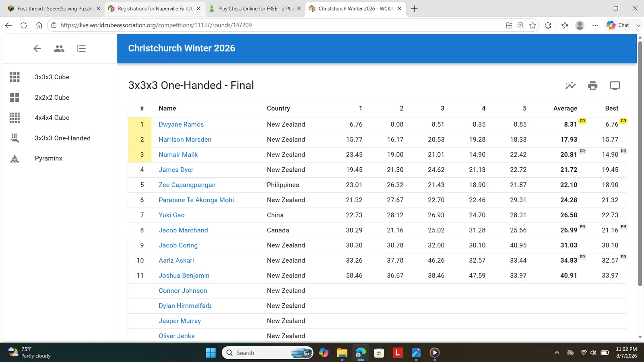Viewport: 644px width, 362px height.
Task: Click the taskbar Search box
Action: [x=268, y=353]
